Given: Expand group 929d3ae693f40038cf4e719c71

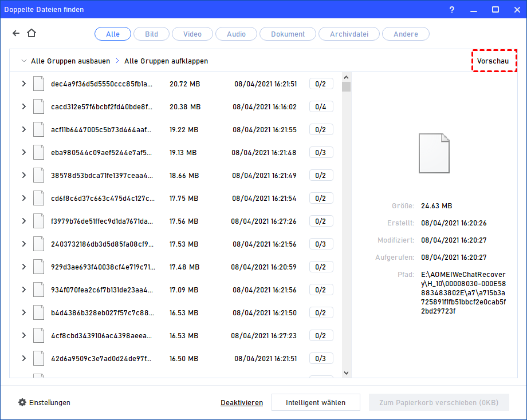Looking at the screenshot, I should point(24,267).
